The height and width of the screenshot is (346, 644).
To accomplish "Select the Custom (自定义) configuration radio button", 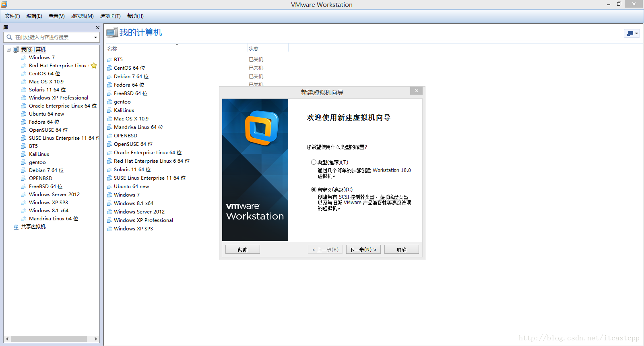I will pyautogui.click(x=314, y=190).
